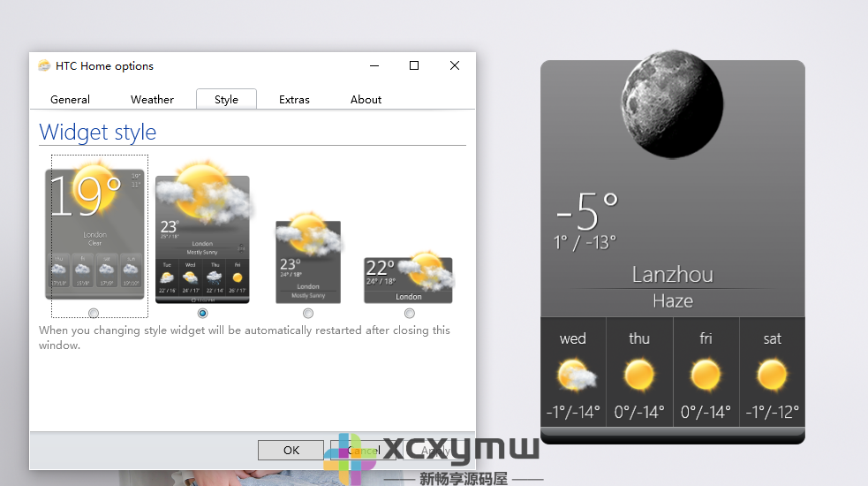868x486 pixels.
Task: Select the fourth widget style radio button
Action: click(410, 313)
